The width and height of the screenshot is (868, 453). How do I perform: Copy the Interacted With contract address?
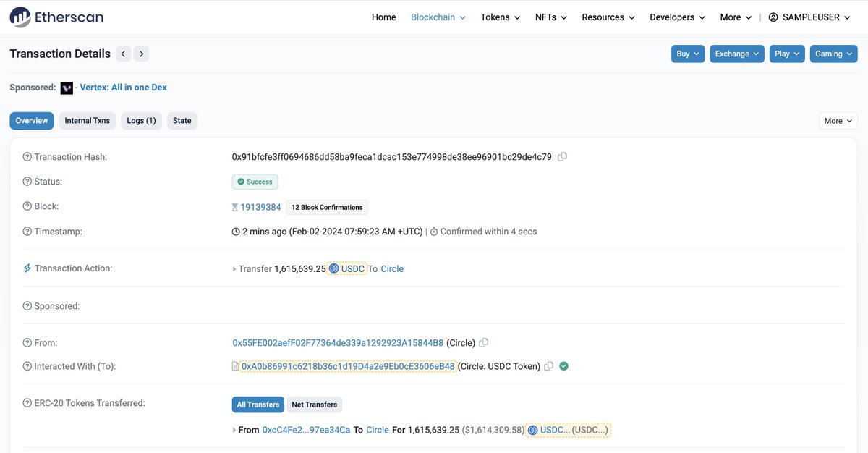point(549,366)
